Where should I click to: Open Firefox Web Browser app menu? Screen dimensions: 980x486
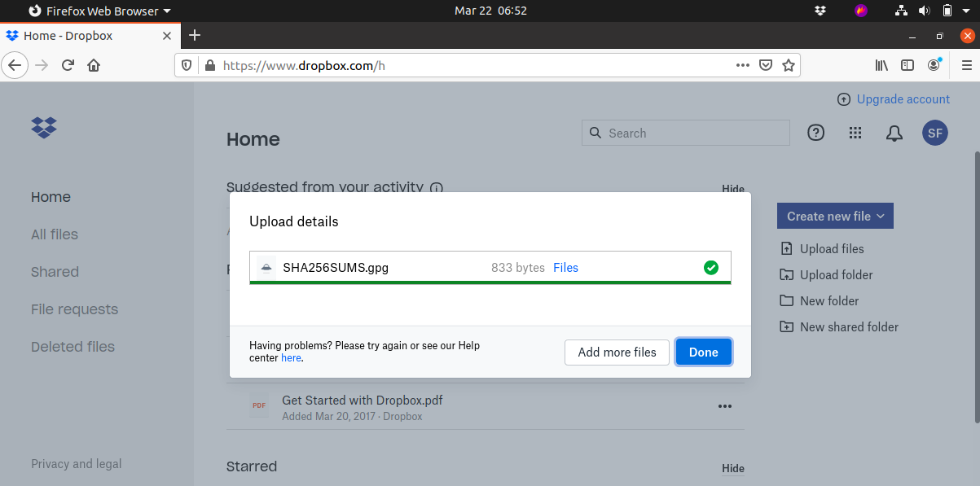tap(99, 11)
